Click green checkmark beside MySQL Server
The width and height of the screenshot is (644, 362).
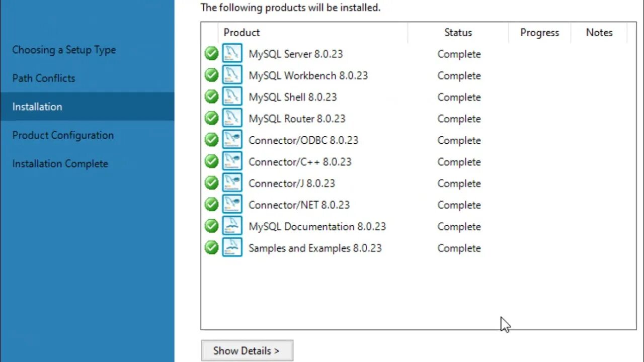[211, 53]
